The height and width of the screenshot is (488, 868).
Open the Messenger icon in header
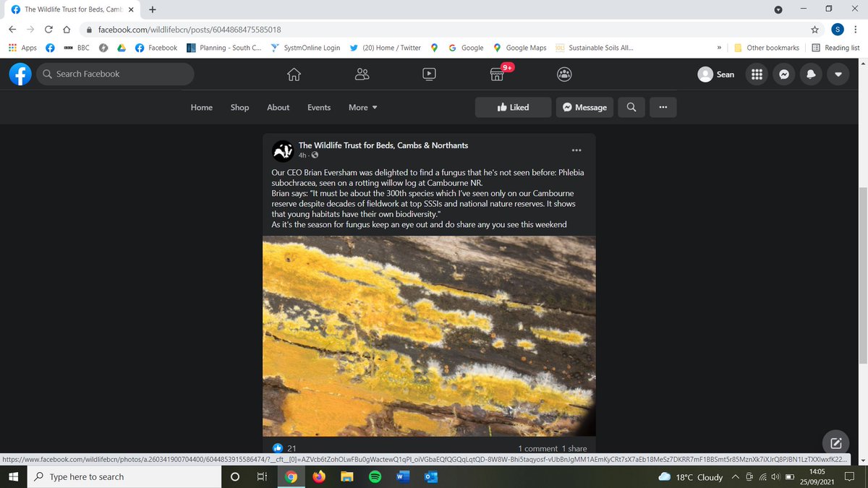784,74
